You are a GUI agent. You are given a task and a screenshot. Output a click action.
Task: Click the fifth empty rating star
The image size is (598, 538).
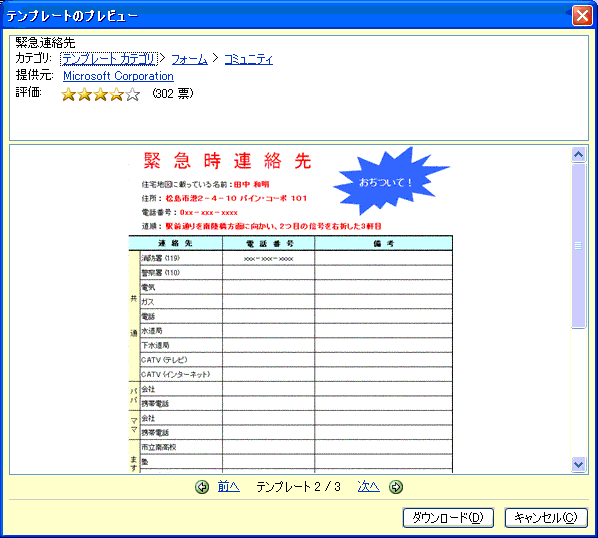tap(133, 94)
